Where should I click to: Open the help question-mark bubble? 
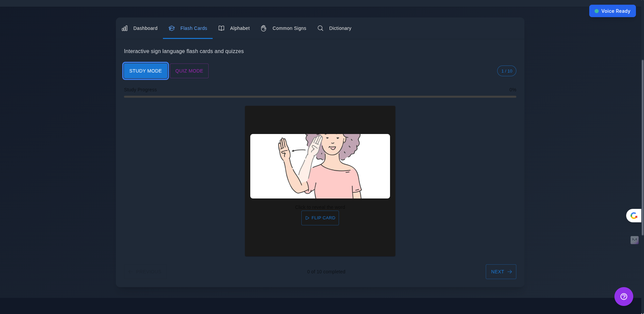pyautogui.click(x=624, y=297)
